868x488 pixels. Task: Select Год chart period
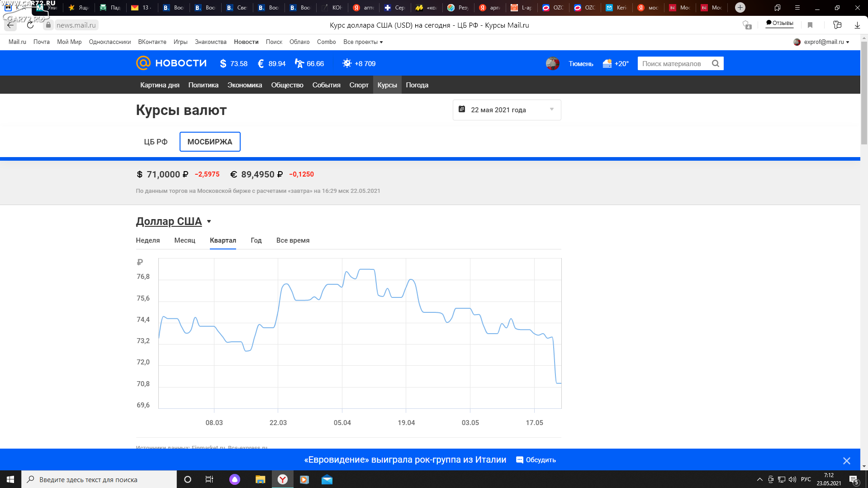pos(256,240)
